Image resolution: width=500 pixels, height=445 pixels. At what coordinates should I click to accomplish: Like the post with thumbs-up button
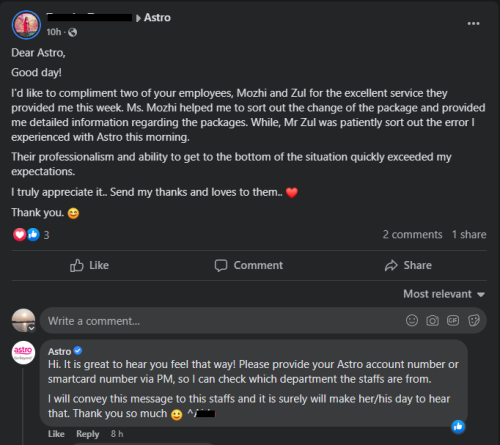[x=89, y=265]
